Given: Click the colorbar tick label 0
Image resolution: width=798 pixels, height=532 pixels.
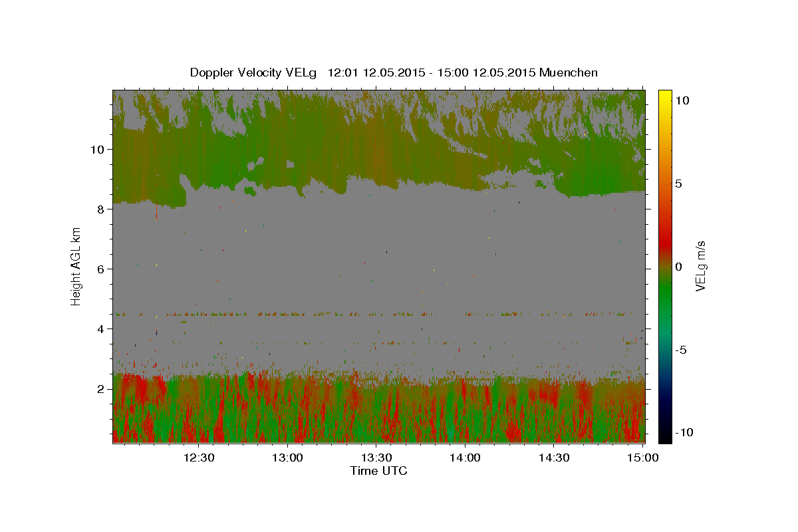Looking at the screenshot, I should (x=678, y=267).
